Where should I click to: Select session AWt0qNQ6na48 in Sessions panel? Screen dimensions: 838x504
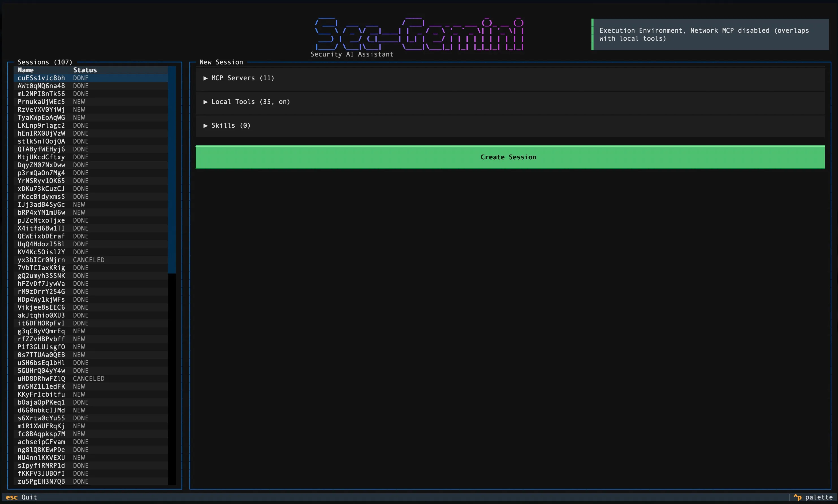pyautogui.click(x=41, y=86)
